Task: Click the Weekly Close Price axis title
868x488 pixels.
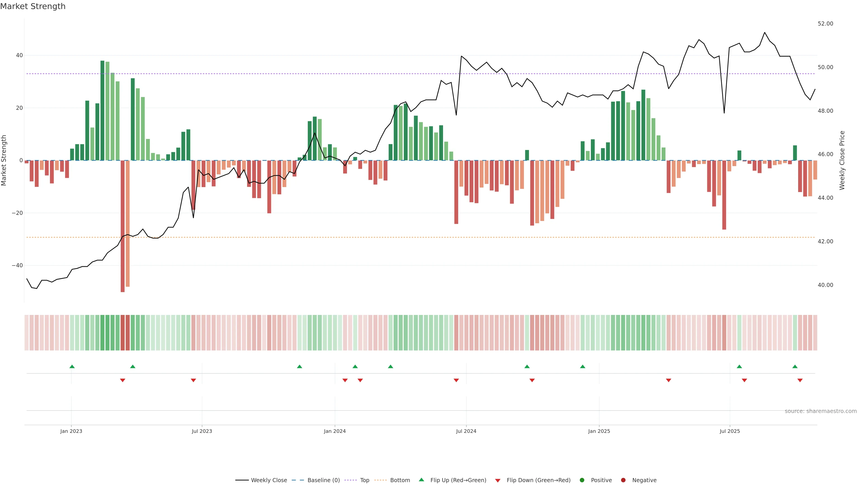Action: [x=842, y=160]
